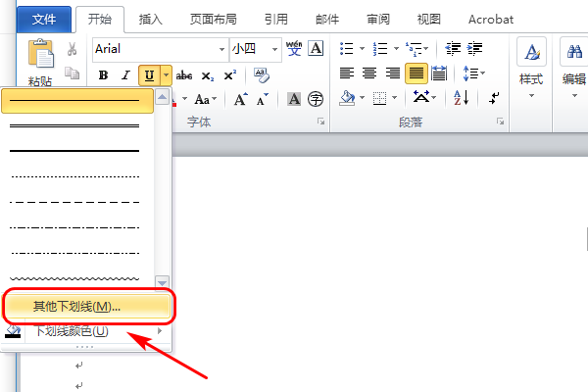This screenshot has width=588, height=392.
Task: Click the Arial font name field
Action: coord(155,49)
